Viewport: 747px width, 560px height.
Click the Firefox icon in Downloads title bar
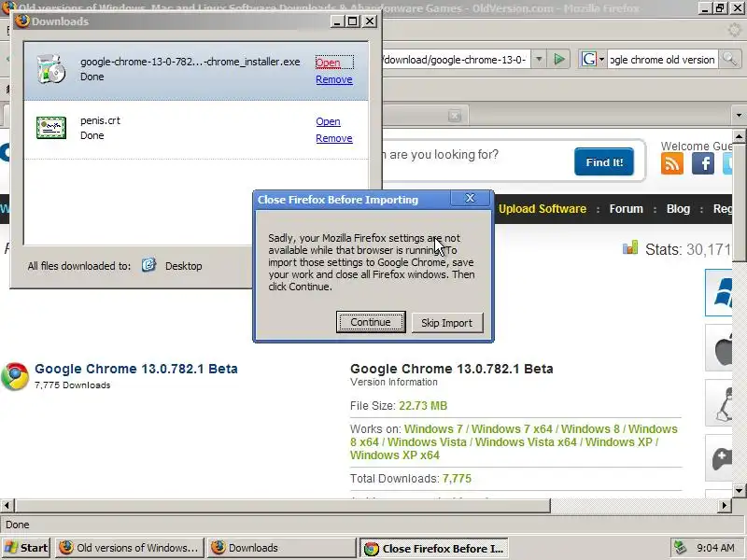[x=22, y=21]
